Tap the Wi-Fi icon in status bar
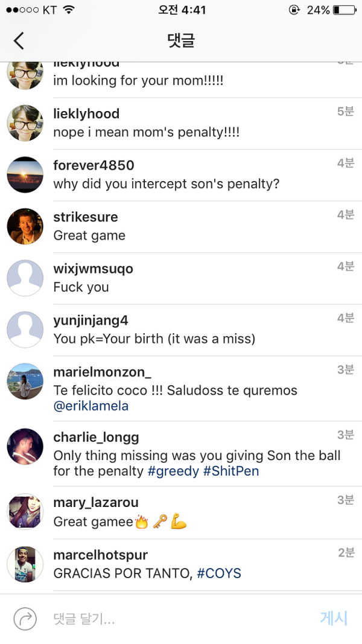Image resolution: width=362 pixels, height=644 pixels. pyautogui.click(x=68, y=10)
